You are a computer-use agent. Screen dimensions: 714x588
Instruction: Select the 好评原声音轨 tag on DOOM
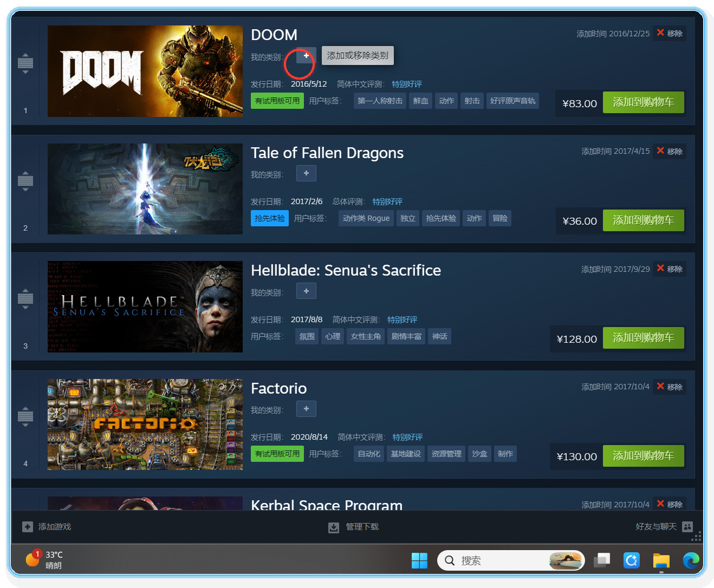[x=512, y=101]
